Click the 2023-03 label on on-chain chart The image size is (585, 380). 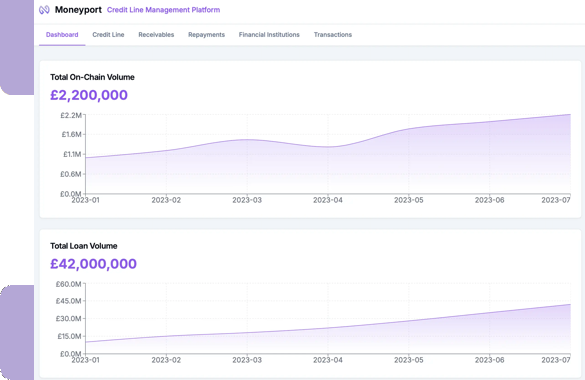(247, 200)
